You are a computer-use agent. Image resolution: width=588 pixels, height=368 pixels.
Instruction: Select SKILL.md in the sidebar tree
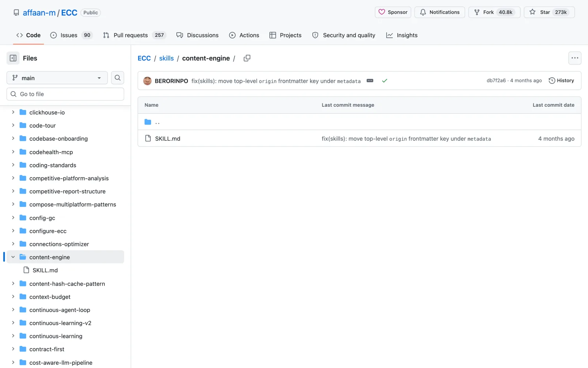pyautogui.click(x=45, y=270)
